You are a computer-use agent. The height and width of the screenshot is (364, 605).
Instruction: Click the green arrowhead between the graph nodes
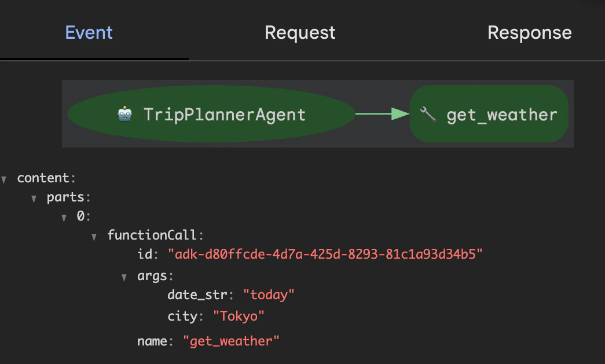399,114
